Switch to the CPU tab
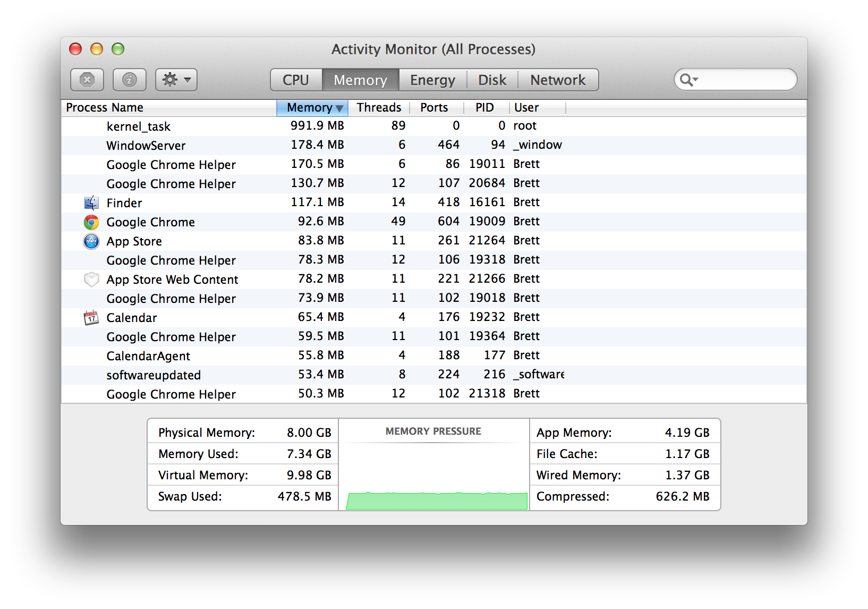This screenshot has height=609, width=868. tap(296, 80)
